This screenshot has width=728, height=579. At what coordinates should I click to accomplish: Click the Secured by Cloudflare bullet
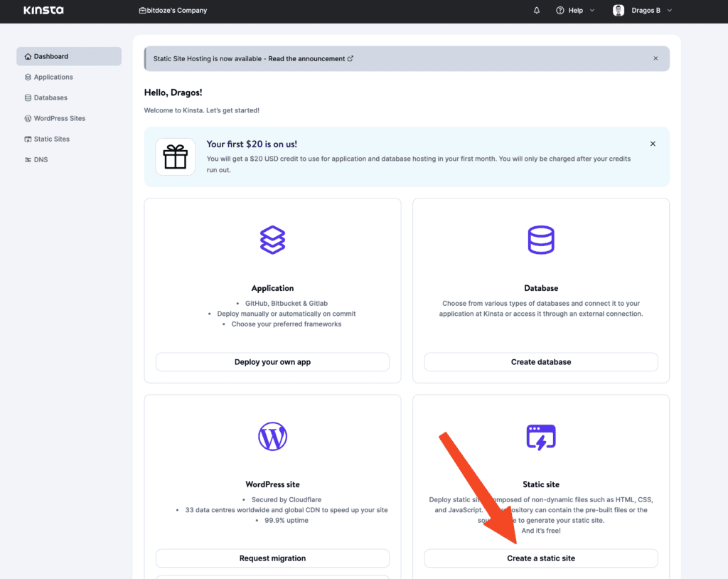click(287, 499)
